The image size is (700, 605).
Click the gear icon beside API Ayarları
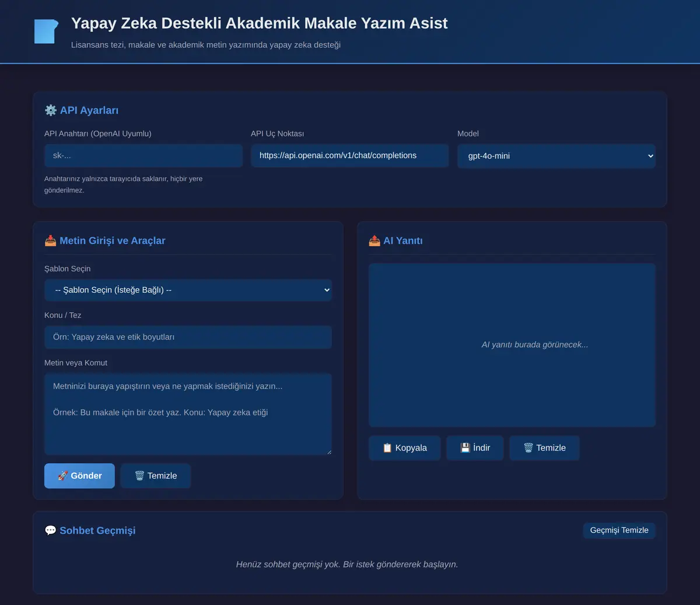pyautogui.click(x=51, y=110)
